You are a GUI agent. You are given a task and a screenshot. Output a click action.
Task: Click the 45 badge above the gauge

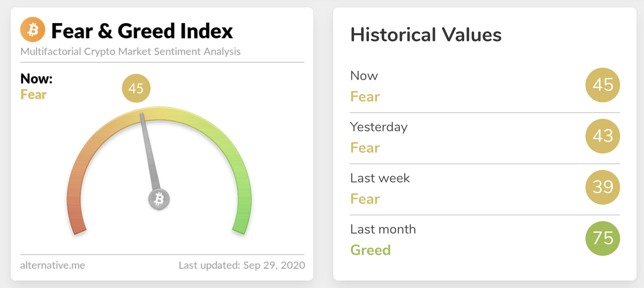[x=136, y=88]
